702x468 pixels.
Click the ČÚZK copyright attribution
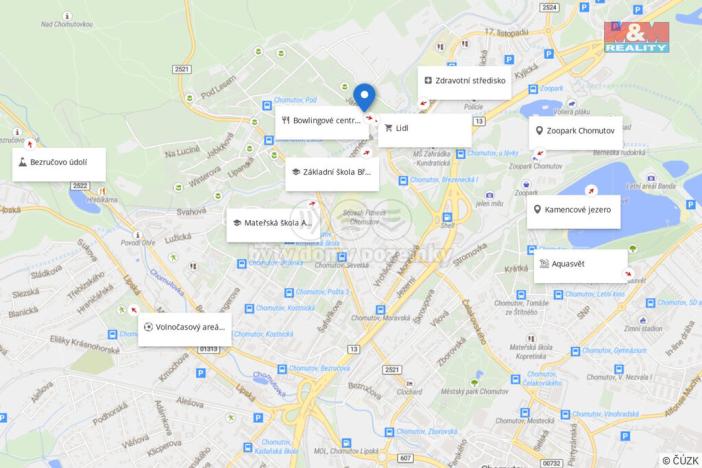[x=680, y=460]
